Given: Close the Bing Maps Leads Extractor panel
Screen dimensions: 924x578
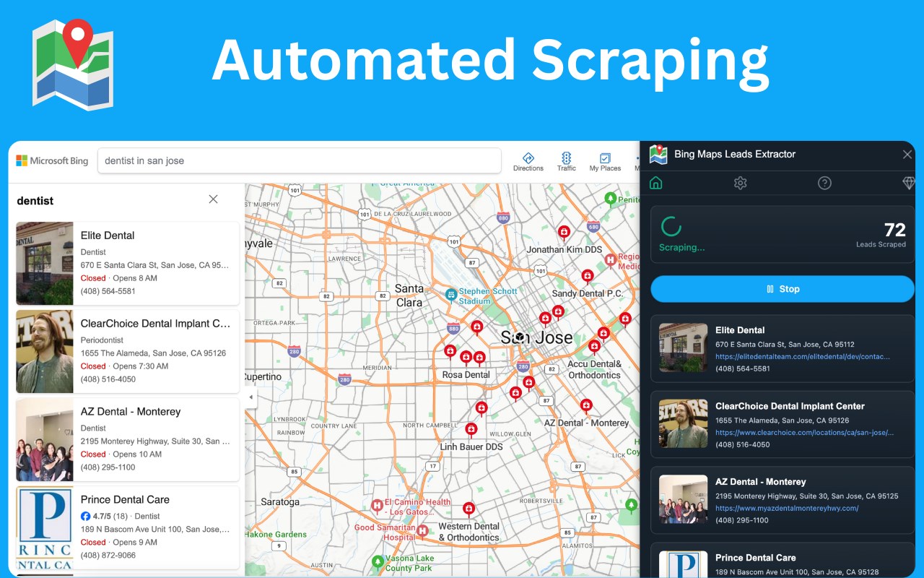Looking at the screenshot, I should 907,154.
